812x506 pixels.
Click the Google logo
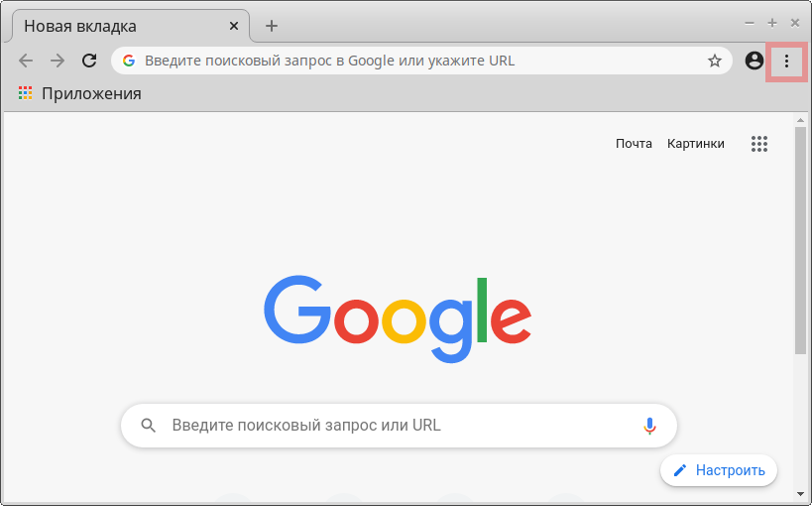(398, 319)
